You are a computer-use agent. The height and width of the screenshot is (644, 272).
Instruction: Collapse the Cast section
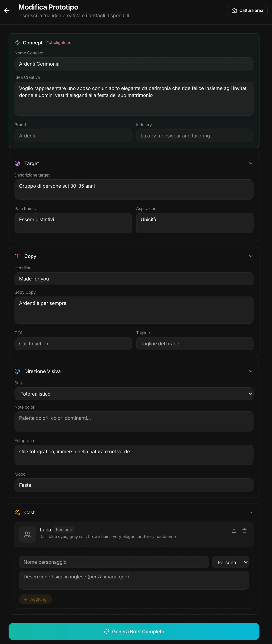point(251,513)
